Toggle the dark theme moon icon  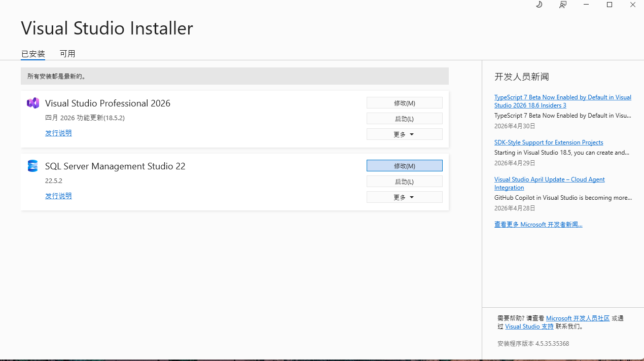pyautogui.click(x=539, y=5)
